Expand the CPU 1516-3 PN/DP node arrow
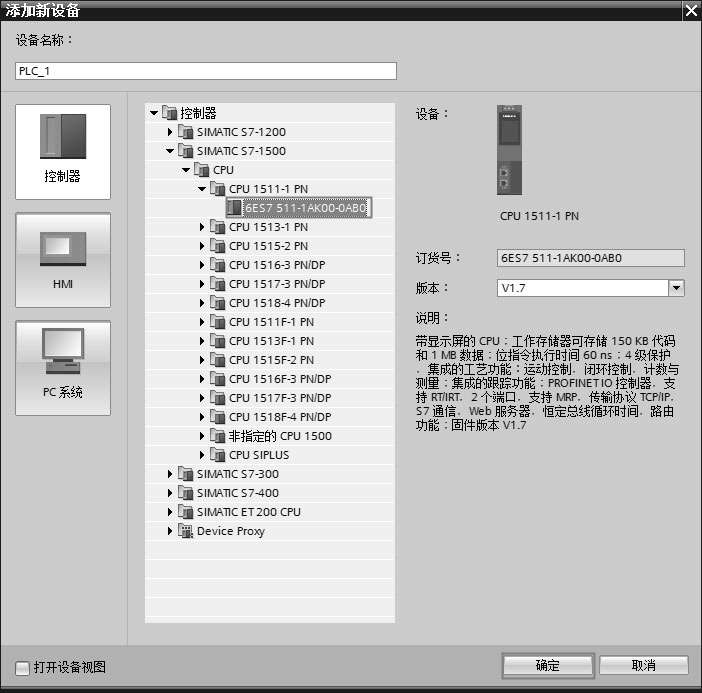 click(x=202, y=265)
